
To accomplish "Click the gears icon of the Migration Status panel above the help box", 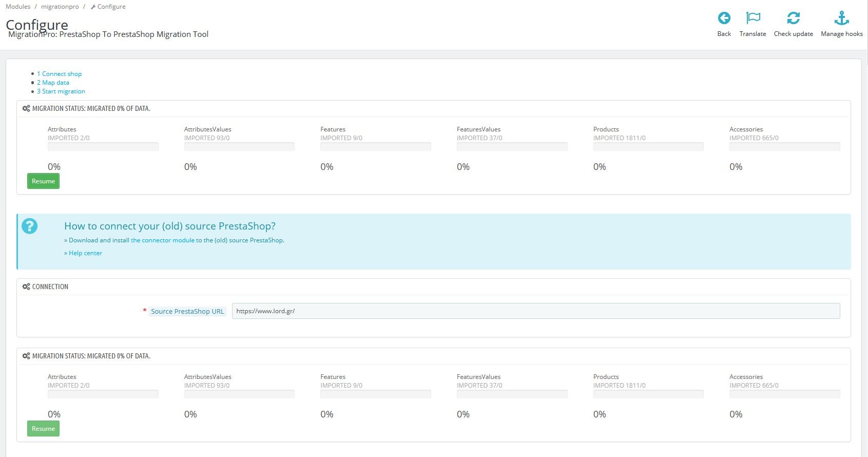I will pos(26,108).
